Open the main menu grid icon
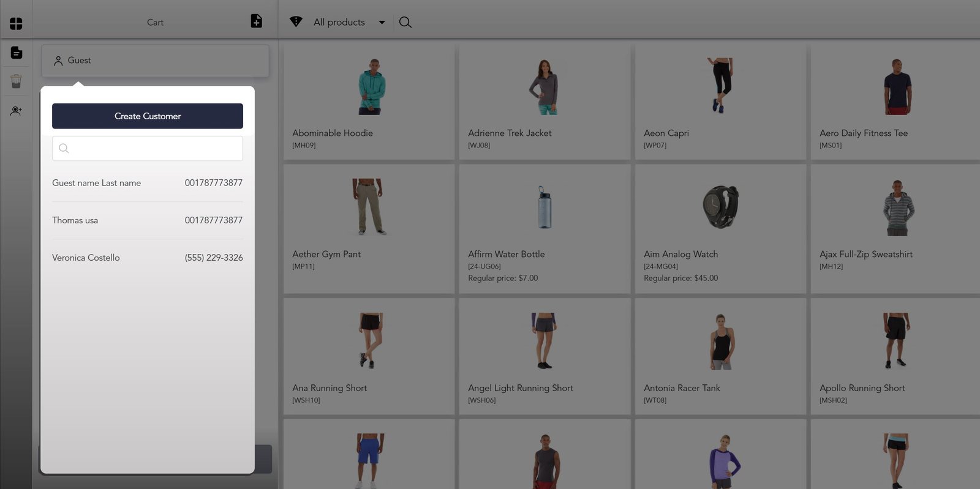Screen dimensions: 980x489 point(16,23)
